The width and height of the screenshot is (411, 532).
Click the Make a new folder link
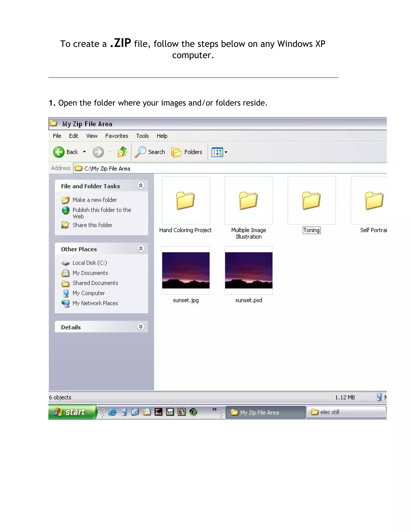tap(95, 200)
